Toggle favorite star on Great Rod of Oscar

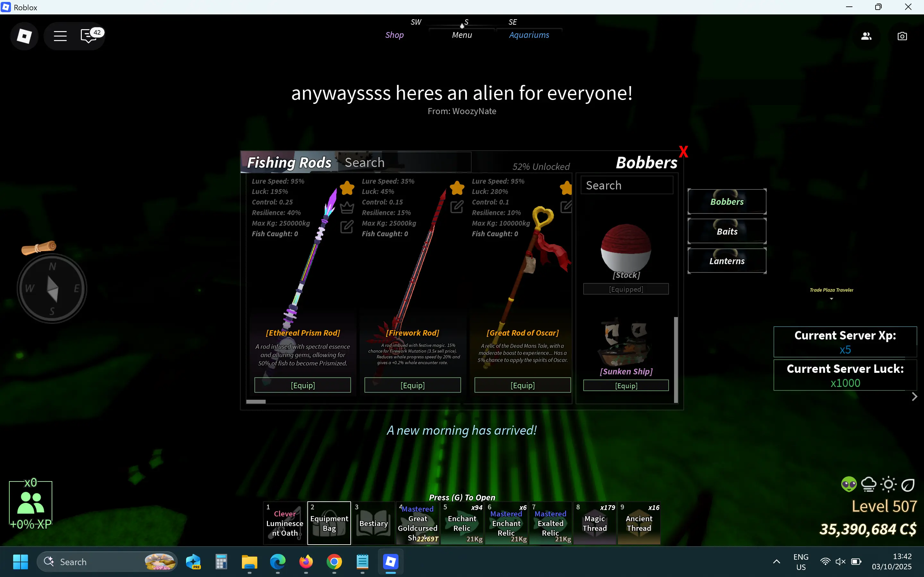(566, 188)
